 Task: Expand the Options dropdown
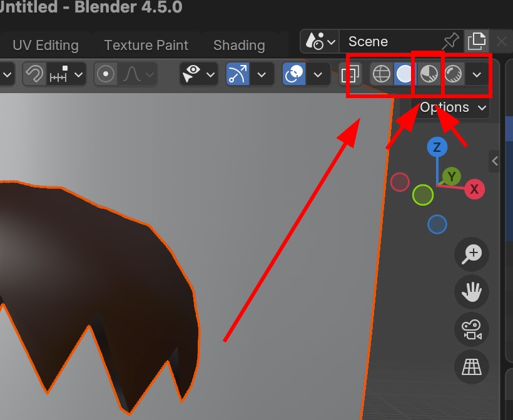click(x=452, y=107)
